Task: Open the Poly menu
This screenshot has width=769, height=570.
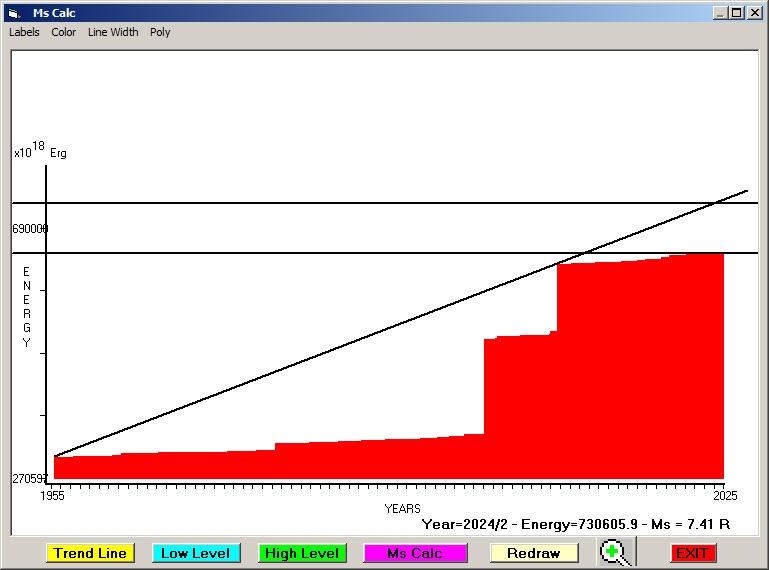Action: coord(160,32)
